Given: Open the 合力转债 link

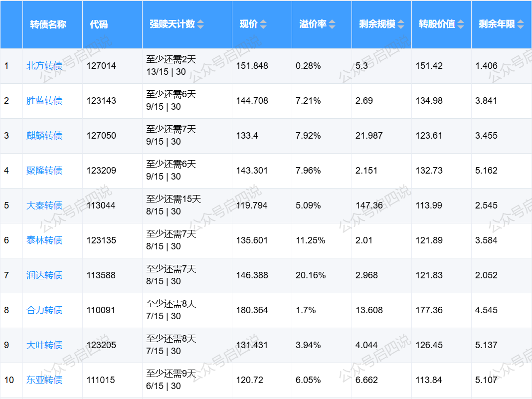Looking at the screenshot, I should (x=44, y=310).
